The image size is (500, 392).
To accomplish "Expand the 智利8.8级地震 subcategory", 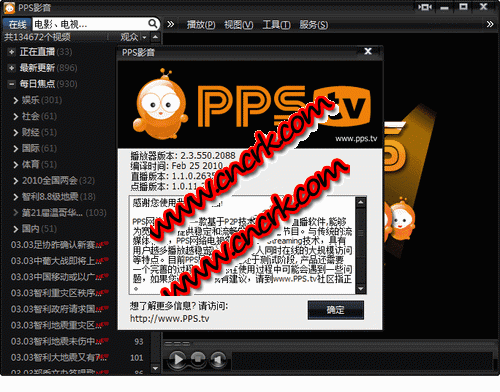I will point(15,197).
